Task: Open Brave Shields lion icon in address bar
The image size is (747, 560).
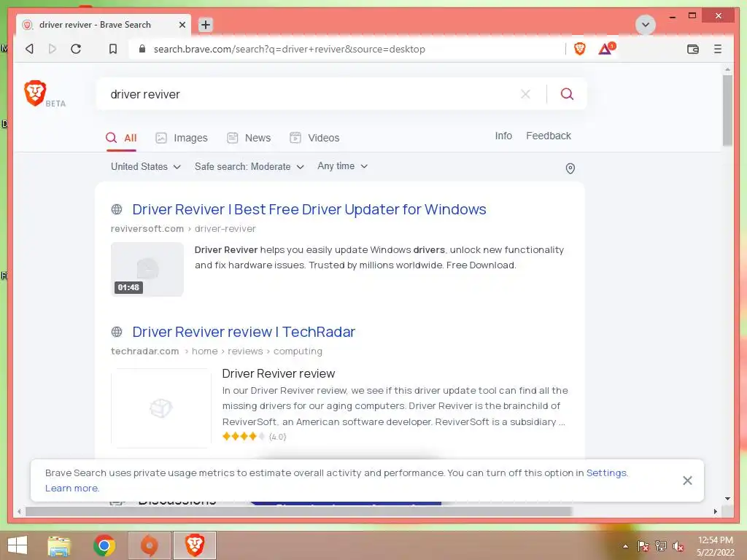Action: tap(580, 49)
